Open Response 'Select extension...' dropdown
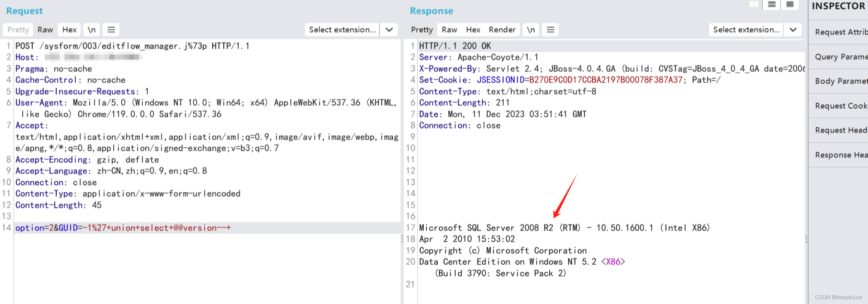868x304 pixels. pyautogui.click(x=746, y=30)
